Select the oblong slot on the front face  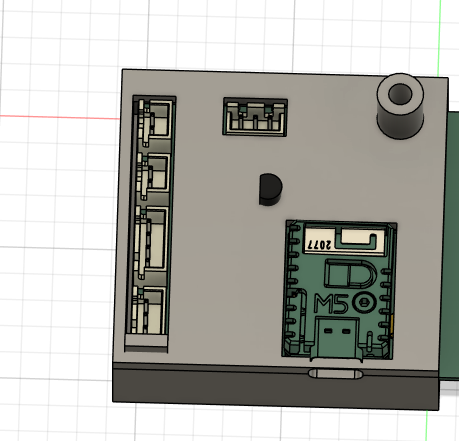335,374
